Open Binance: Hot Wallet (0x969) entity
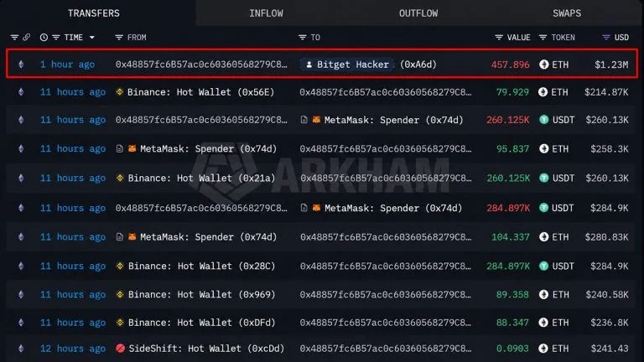The width and height of the screenshot is (644, 362). click(201, 295)
